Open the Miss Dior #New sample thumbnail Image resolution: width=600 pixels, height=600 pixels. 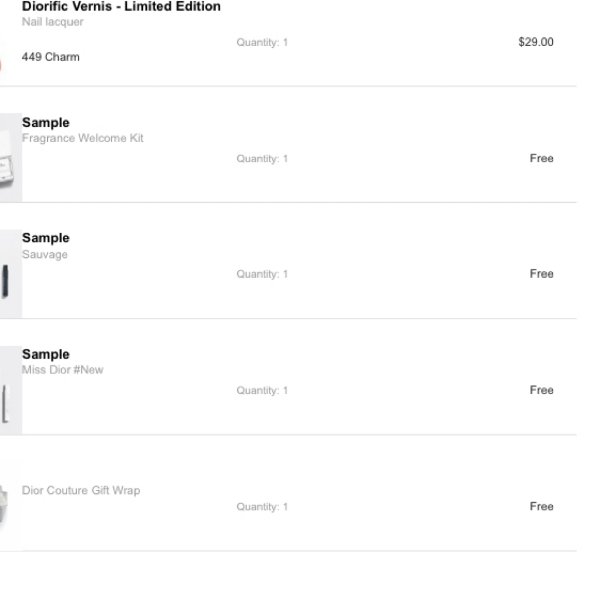pyautogui.click(x=11, y=390)
